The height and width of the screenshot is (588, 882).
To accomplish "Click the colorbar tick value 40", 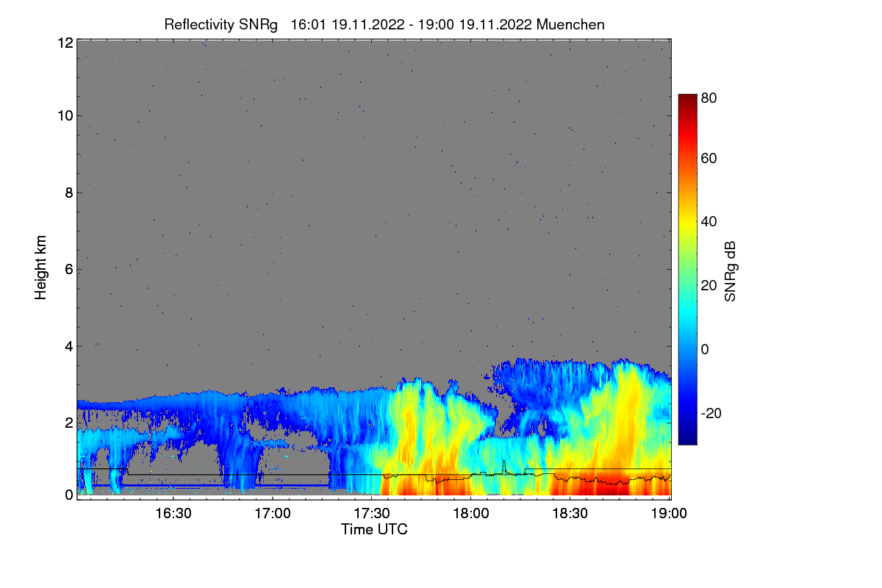I will 709,221.
